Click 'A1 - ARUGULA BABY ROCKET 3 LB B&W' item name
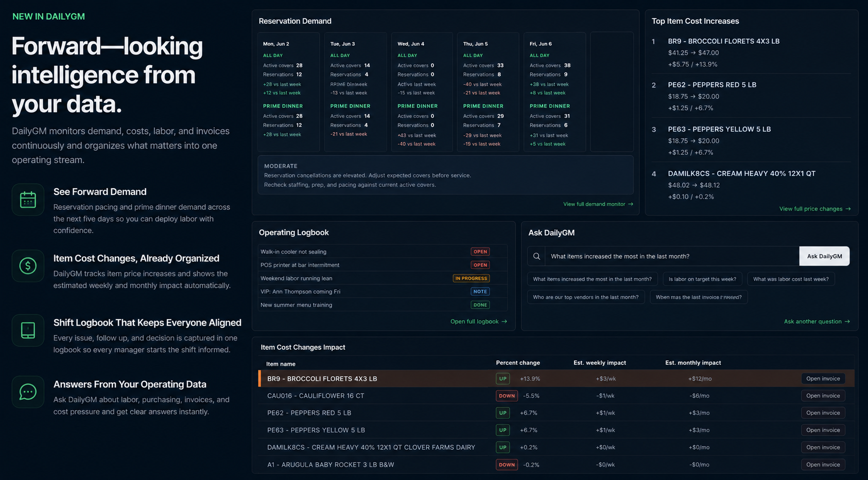This screenshot has height=480, width=868. [331, 465]
